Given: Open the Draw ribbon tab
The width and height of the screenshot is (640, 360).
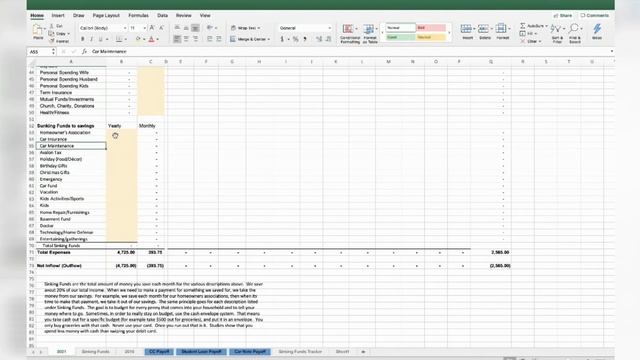Looking at the screenshot, I should (78, 16).
